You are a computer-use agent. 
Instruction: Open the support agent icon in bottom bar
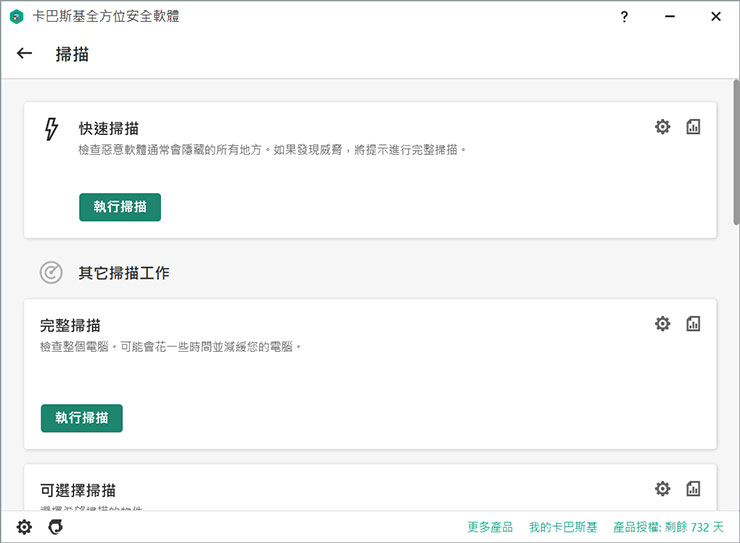(x=56, y=527)
